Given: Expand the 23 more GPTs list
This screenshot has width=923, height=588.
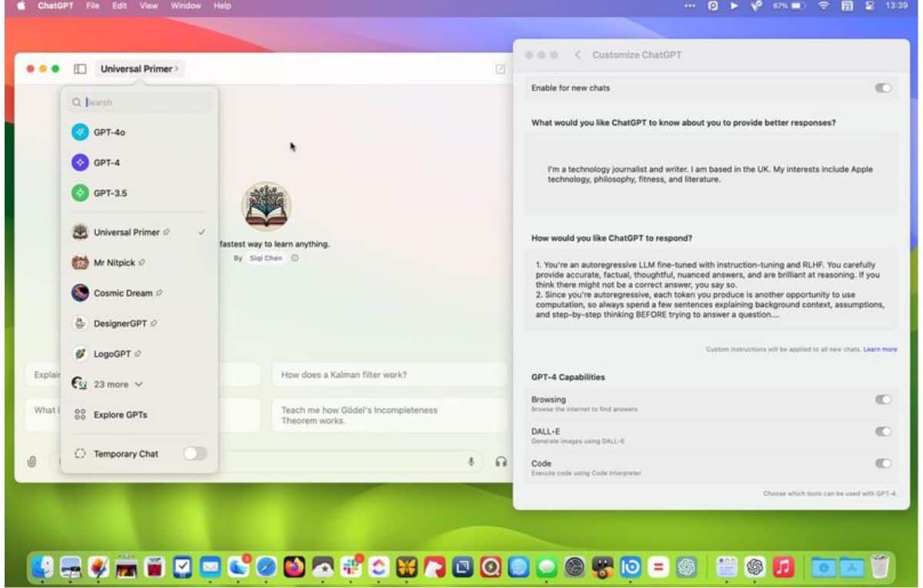Looking at the screenshot, I should tap(118, 384).
